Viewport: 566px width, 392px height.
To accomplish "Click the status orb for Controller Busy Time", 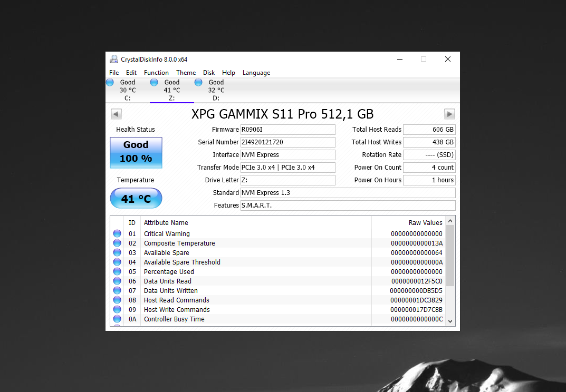I will pyautogui.click(x=117, y=319).
